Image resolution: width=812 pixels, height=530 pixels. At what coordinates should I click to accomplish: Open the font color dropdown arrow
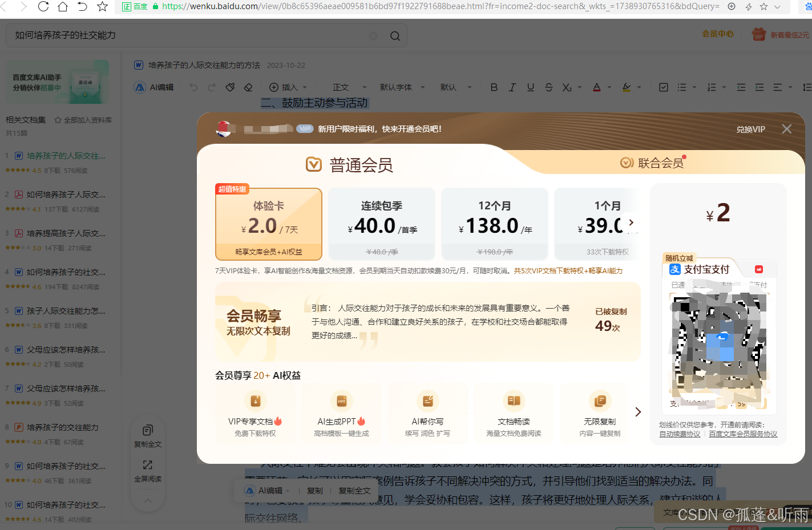pos(609,87)
